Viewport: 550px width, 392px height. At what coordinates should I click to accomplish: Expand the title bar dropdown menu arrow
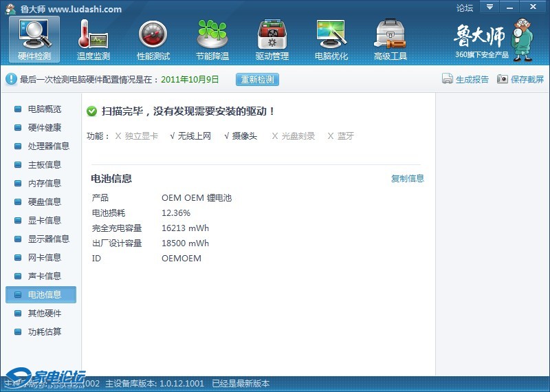[x=489, y=7]
